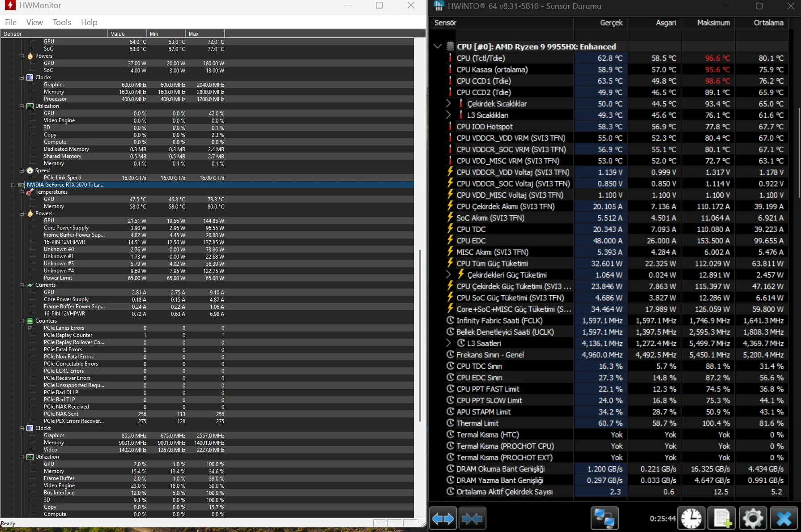This screenshot has height=532, width=801.
Task: Open the Tools menu in HWMonitor
Action: pos(62,22)
